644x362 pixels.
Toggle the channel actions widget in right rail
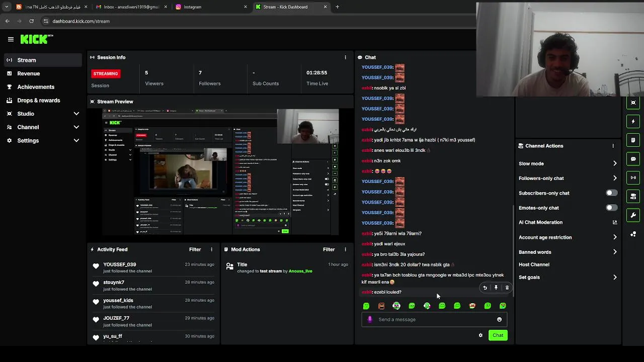pos(633,196)
